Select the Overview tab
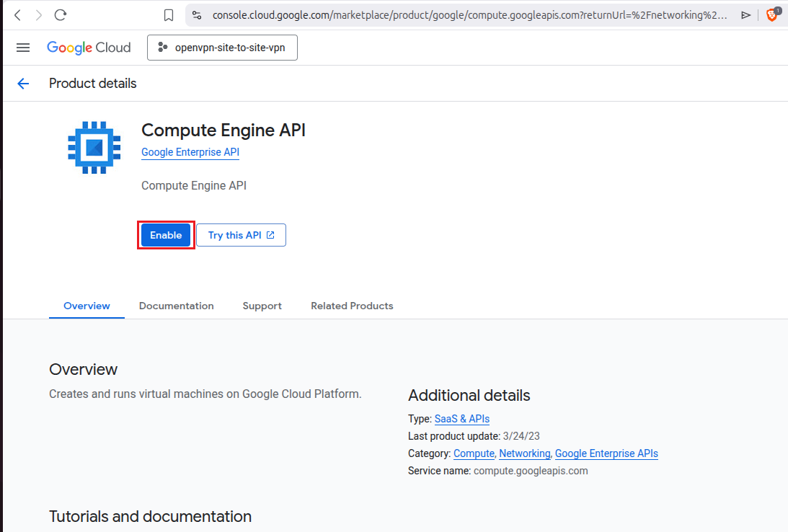 (87, 306)
